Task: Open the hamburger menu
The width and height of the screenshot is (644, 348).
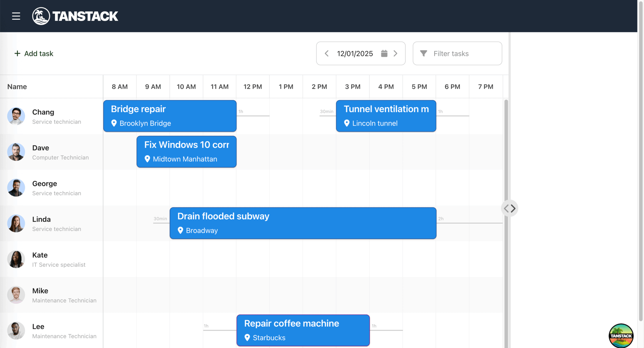Action: [x=16, y=16]
